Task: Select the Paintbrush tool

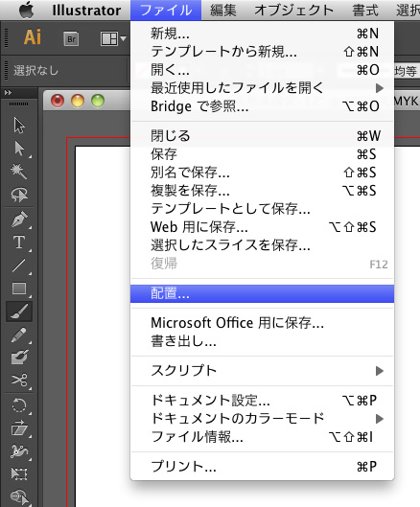Action: click(x=19, y=311)
